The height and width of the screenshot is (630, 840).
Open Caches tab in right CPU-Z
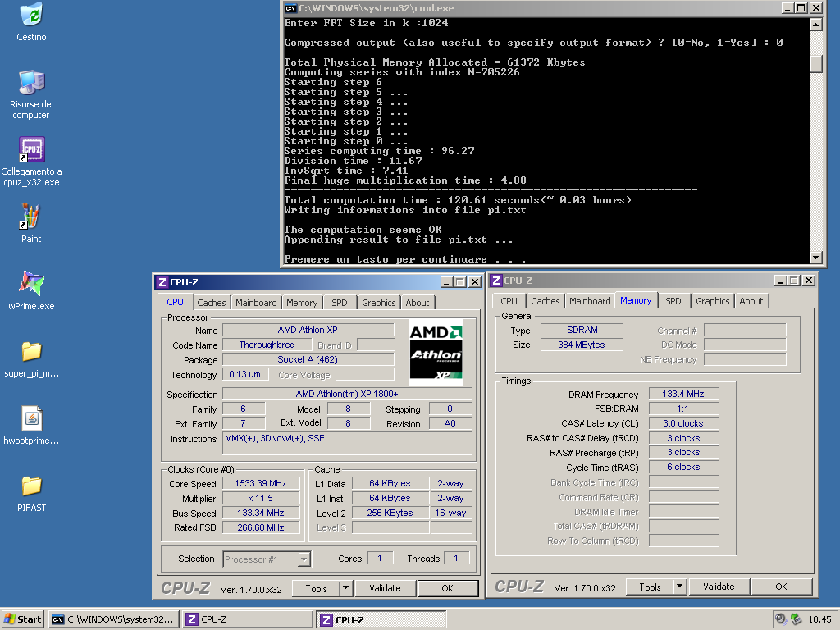pyautogui.click(x=546, y=301)
